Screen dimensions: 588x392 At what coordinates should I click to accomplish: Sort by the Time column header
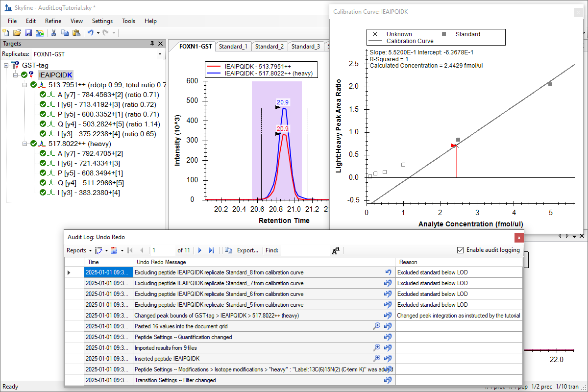coord(108,262)
